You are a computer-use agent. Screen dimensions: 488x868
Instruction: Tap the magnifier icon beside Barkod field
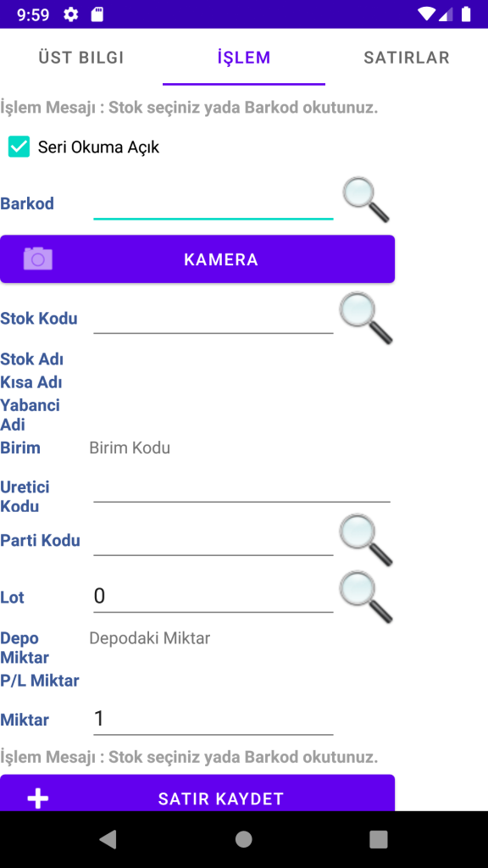coord(366,199)
